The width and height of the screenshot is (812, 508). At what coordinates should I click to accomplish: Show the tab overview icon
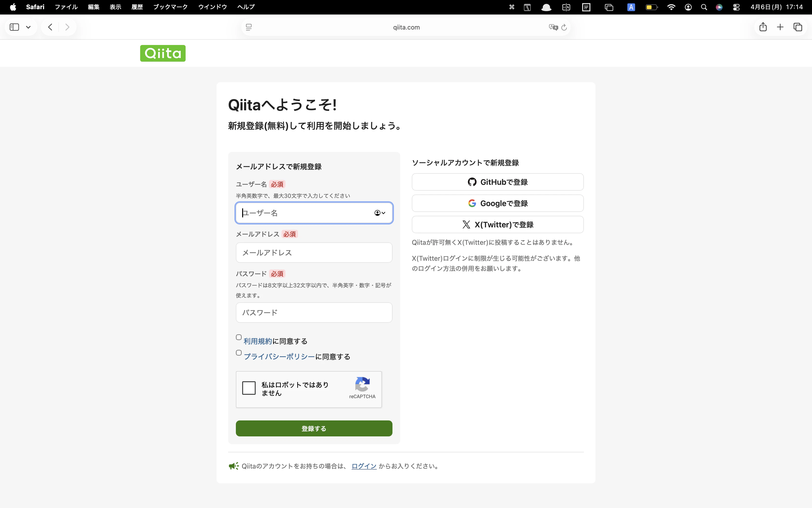[797, 27]
